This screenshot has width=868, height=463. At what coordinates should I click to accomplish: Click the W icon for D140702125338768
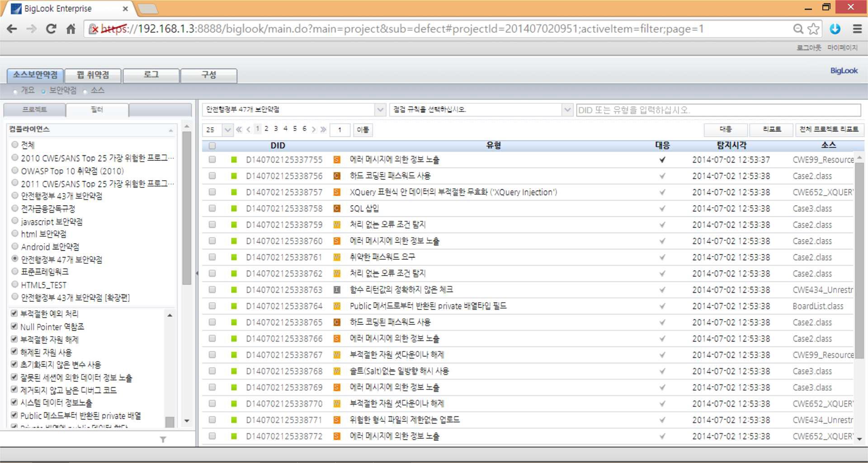[337, 371]
